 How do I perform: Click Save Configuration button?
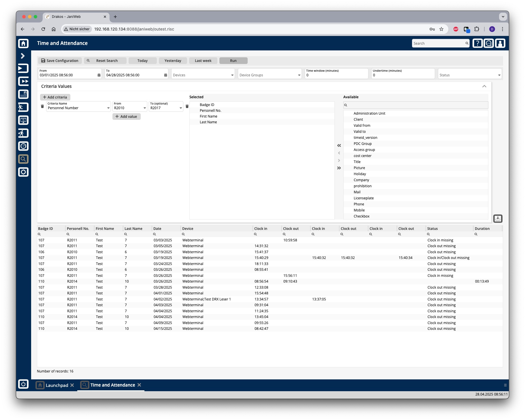pyautogui.click(x=60, y=60)
